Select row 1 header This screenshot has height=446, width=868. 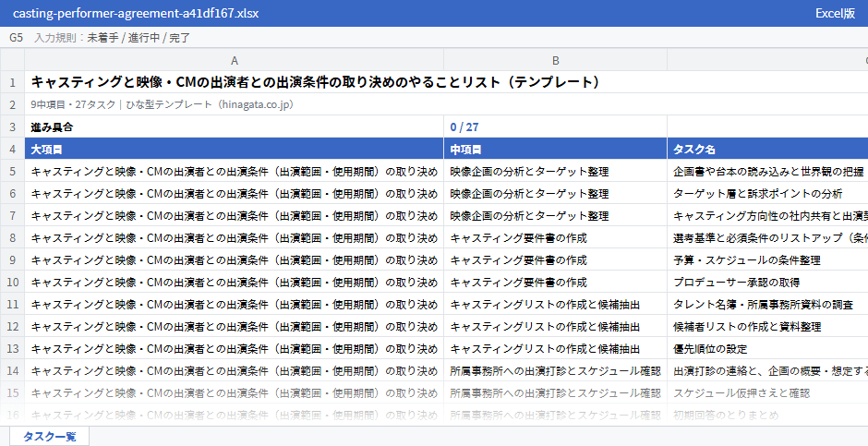[12, 82]
